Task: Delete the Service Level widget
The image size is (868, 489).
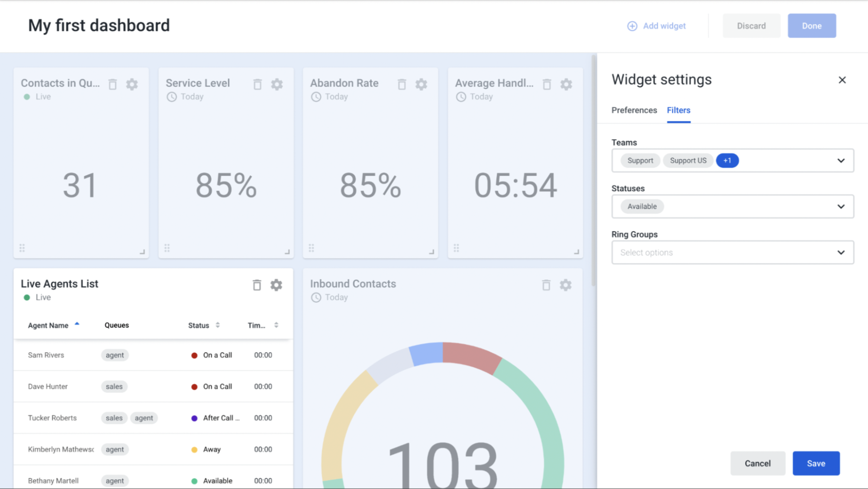Action: click(257, 84)
